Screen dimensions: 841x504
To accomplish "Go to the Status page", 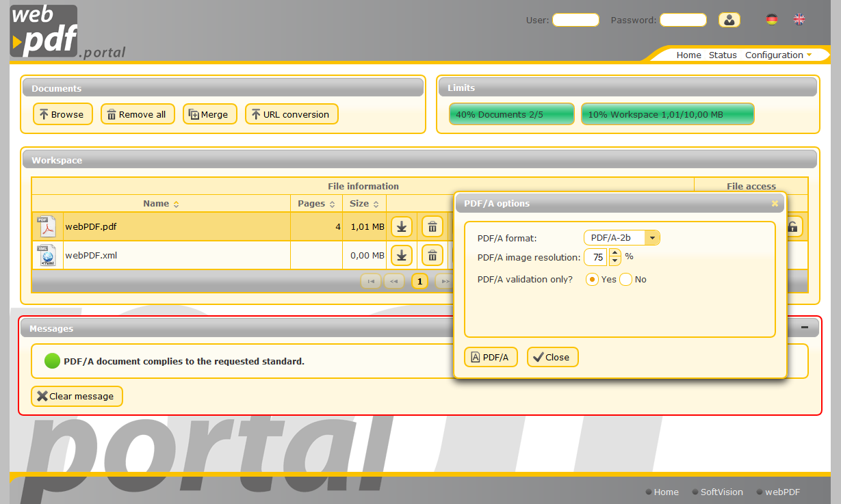I will point(723,55).
